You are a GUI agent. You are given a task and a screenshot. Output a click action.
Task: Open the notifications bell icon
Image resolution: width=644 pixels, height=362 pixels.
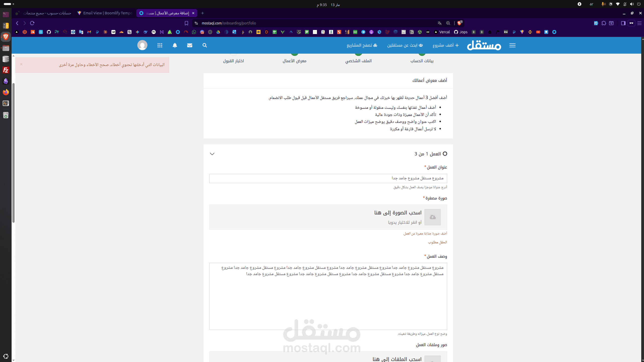175,45
